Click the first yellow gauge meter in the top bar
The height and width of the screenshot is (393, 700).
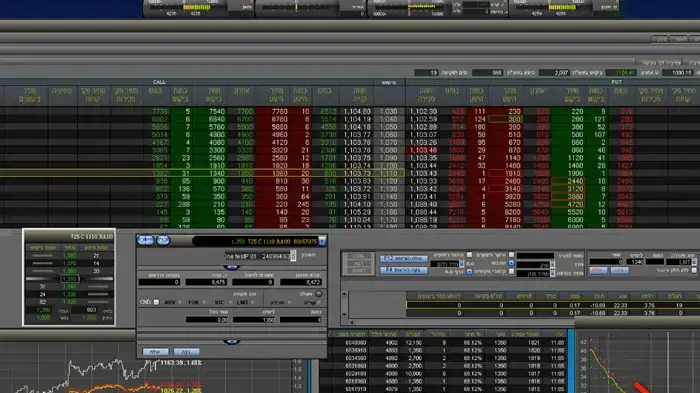click(x=196, y=7)
